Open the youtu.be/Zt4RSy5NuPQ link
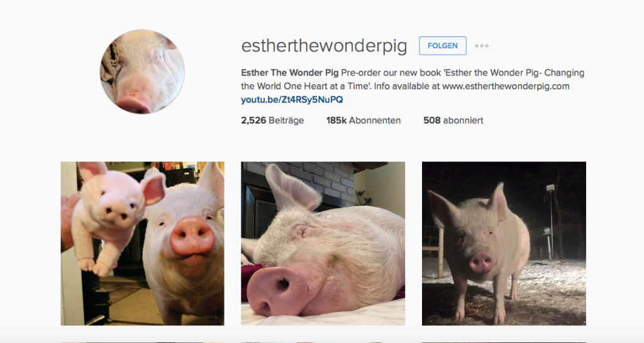The height and width of the screenshot is (343, 644). [x=292, y=100]
